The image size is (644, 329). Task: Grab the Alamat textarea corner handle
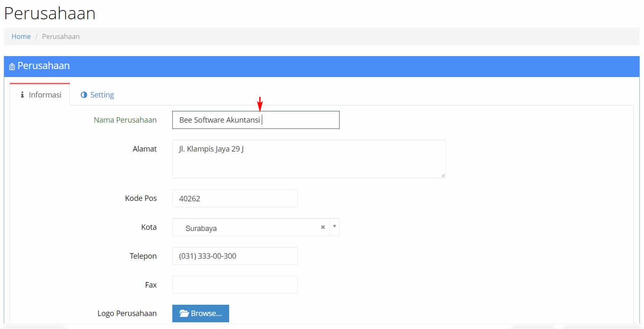click(443, 175)
